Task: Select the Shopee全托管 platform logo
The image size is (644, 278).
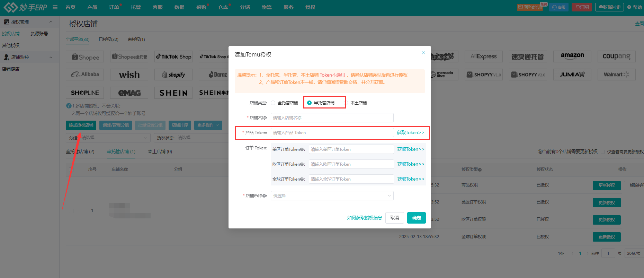Action: [129, 57]
